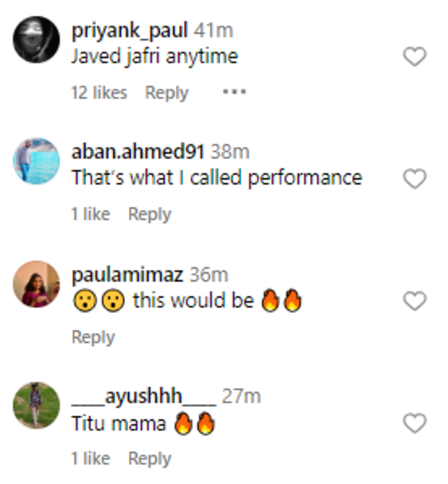The height and width of the screenshot is (484, 448).
Task: Open ___ayushhh___ username link
Action: click(x=144, y=397)
